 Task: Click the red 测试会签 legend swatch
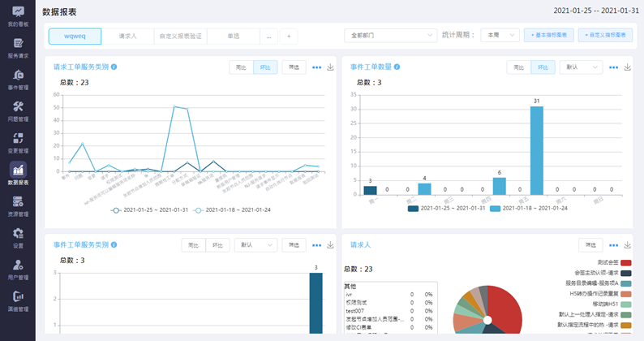pyautogui.click(x=626, y=262)
